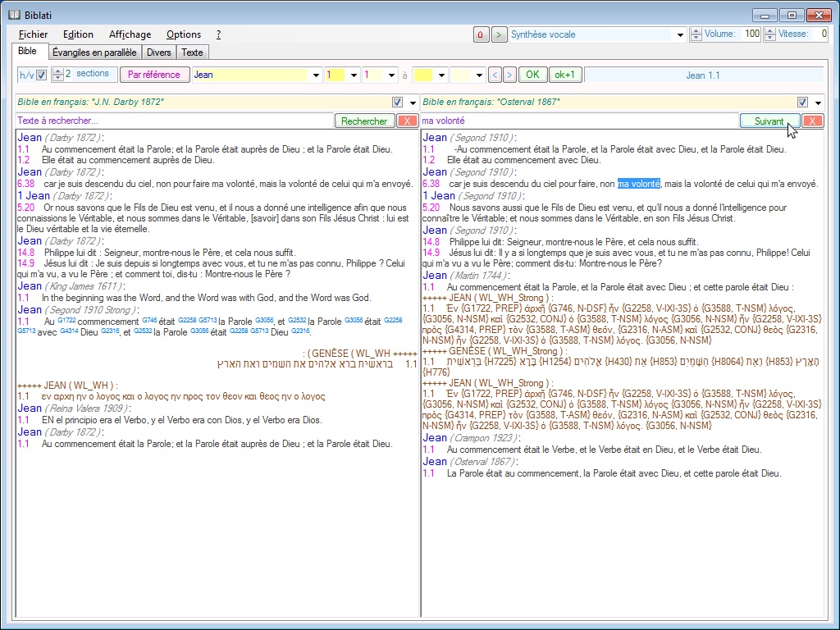Click the Rechercher button
This screenshot has height=630, width=840.
[x=364, y=121]
